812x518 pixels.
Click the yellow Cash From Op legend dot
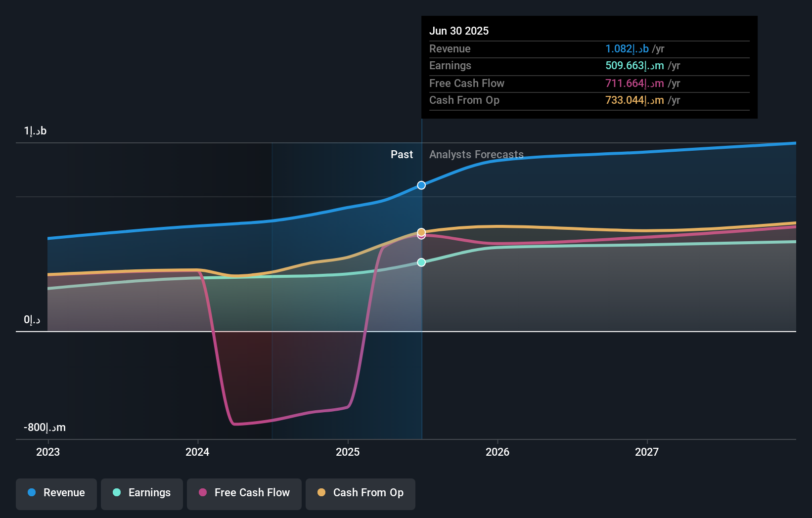321,493
